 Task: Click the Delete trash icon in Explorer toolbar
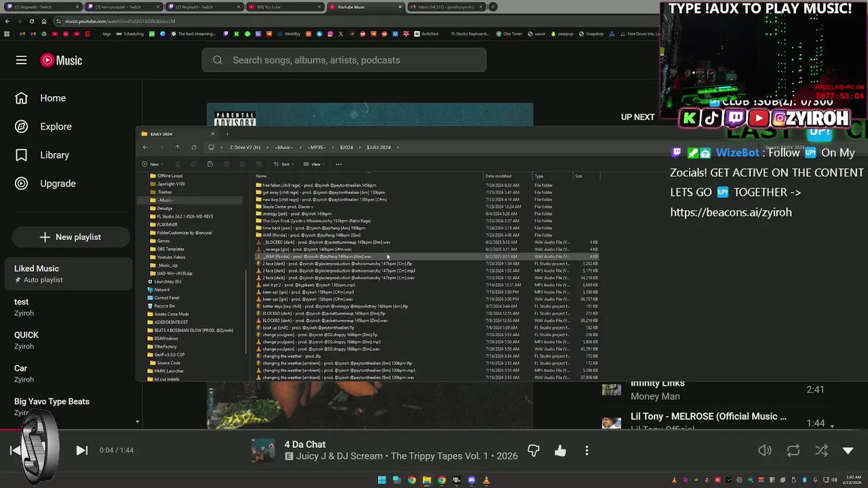coord(258,164)
